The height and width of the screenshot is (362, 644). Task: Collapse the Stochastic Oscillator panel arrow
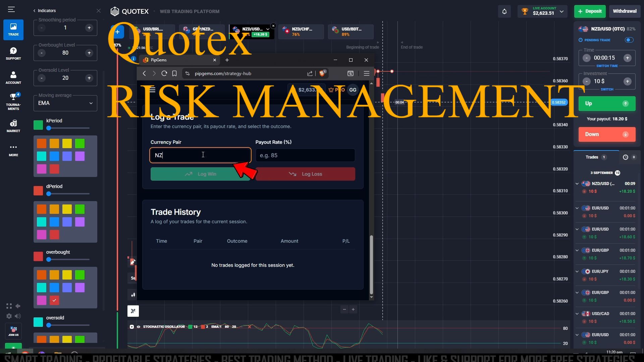pos(132,327)
